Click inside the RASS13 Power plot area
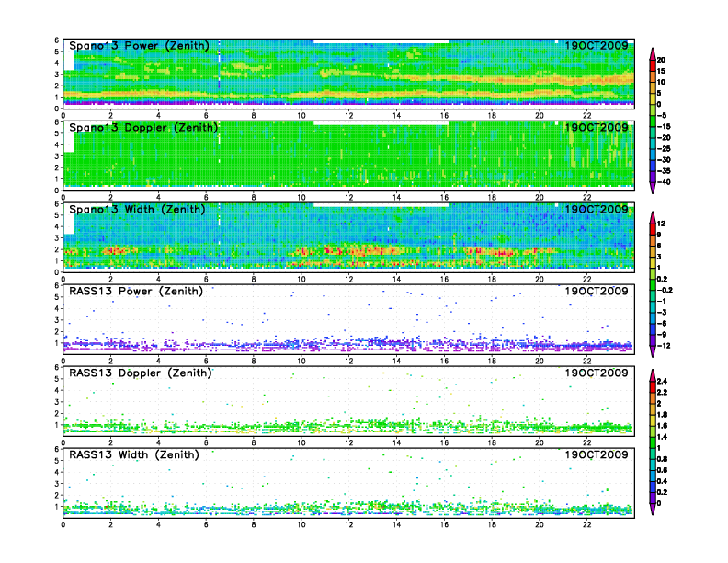The width and height of the screenshot is (728, 563). click(348, 319)
